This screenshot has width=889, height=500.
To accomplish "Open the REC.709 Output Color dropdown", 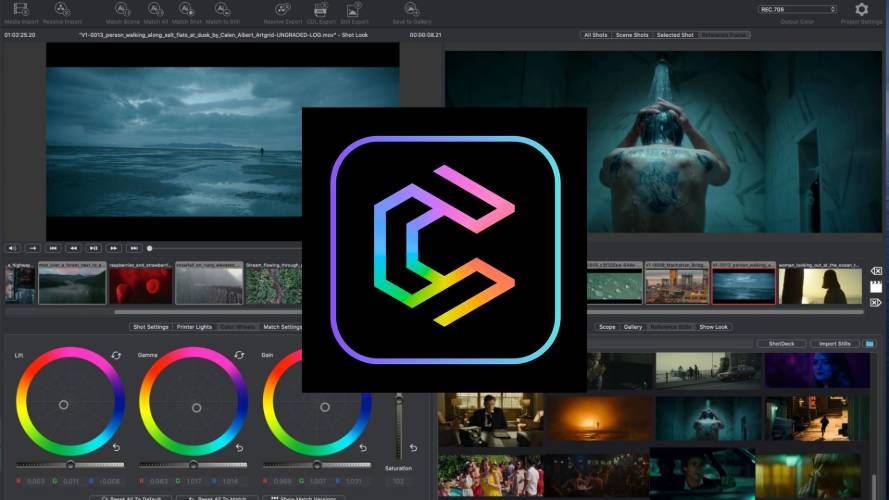I will click(x=797, y=10).
